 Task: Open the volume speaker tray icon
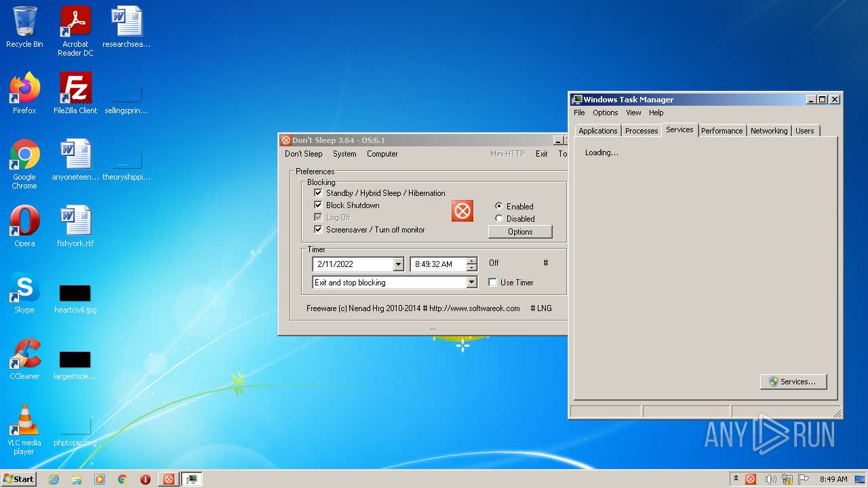click(770, 479)
